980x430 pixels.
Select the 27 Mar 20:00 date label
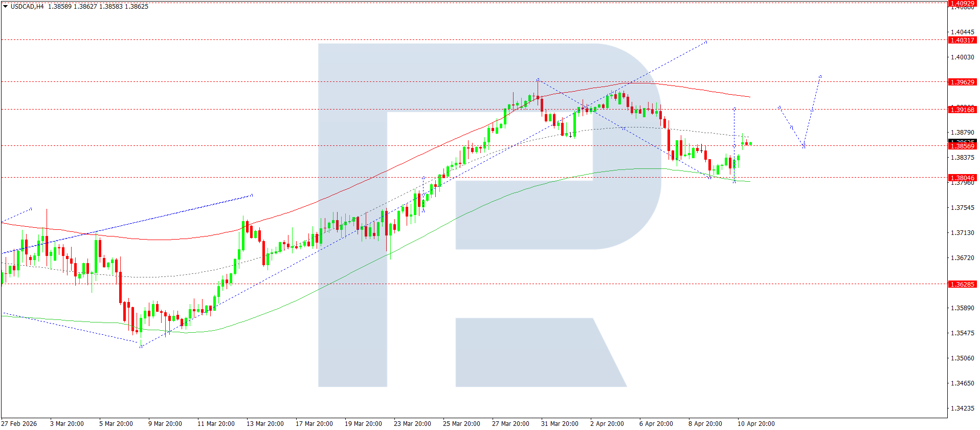[510, 423]
